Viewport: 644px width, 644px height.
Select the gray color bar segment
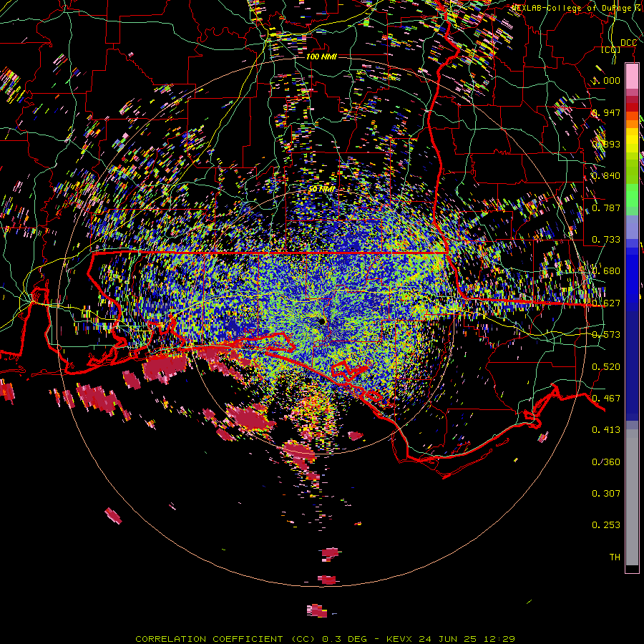click(632, 497)
